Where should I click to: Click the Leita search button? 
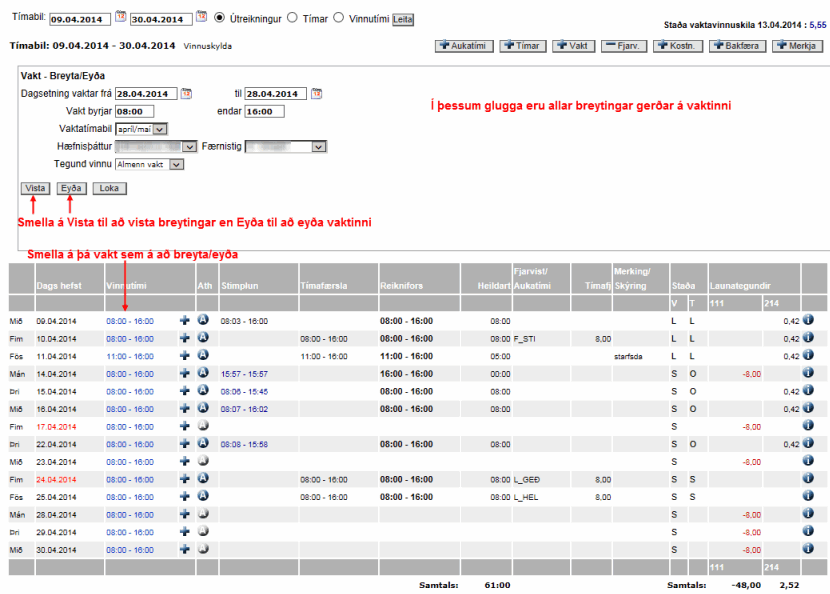pos(403,20)
